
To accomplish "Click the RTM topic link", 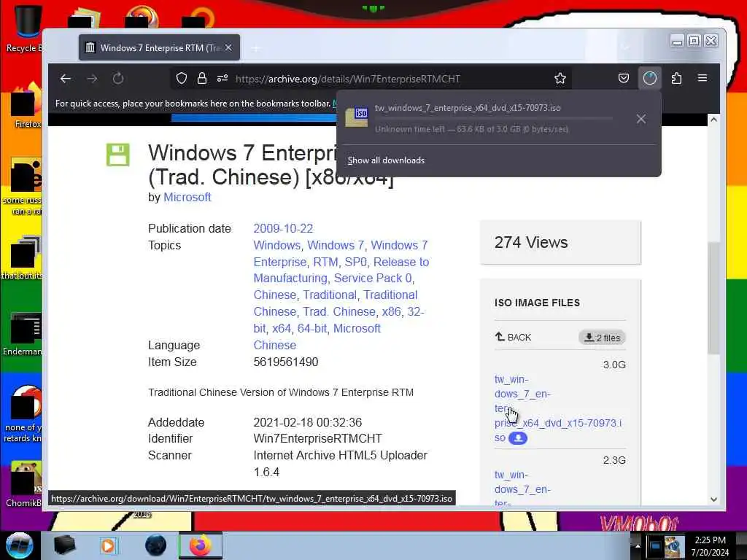I will click(x=325, y=262).
